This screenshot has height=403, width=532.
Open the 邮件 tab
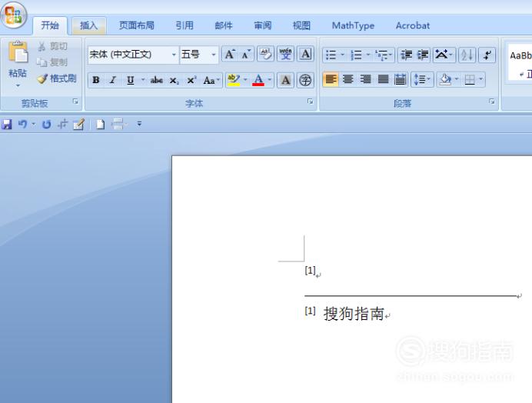click(x=224, y=25)
